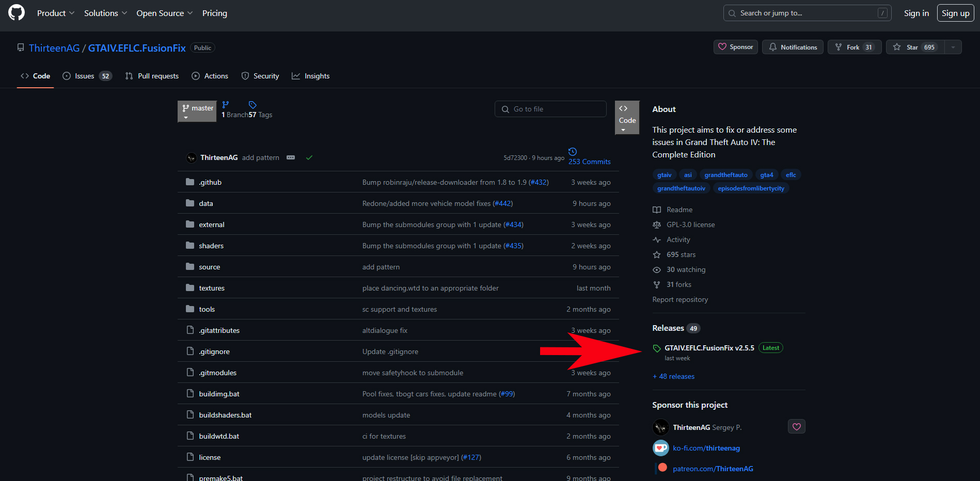Open the star lists dropdown arrow

(x=953, y=47)
